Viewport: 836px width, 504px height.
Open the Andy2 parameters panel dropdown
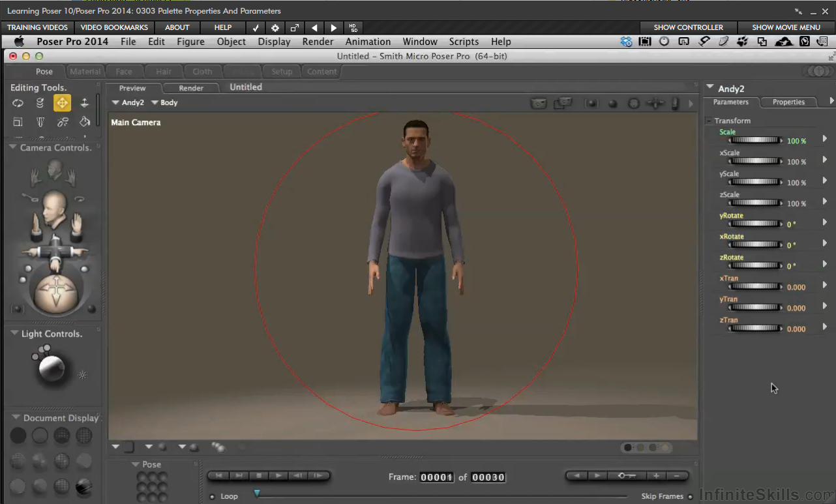[710, 87]
